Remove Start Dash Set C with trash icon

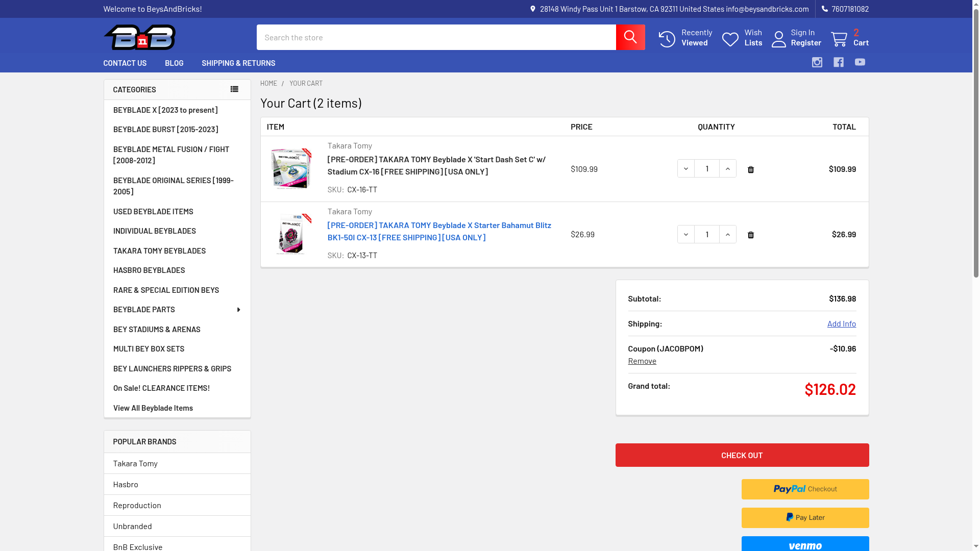pos(750,169)
